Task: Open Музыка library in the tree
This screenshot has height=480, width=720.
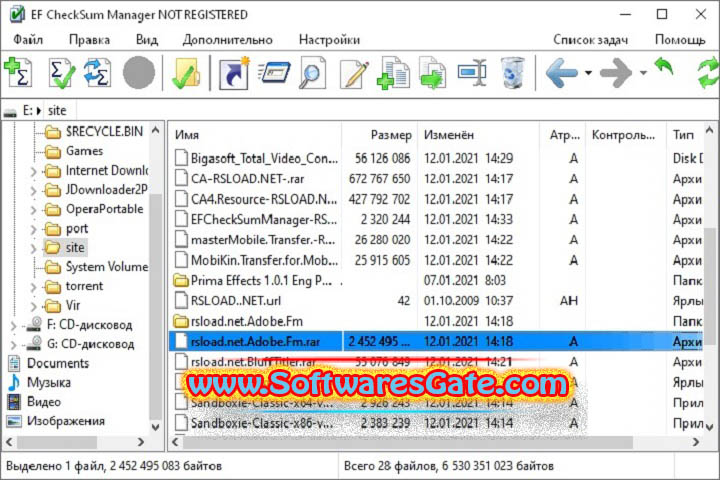Action: point(39,383)
